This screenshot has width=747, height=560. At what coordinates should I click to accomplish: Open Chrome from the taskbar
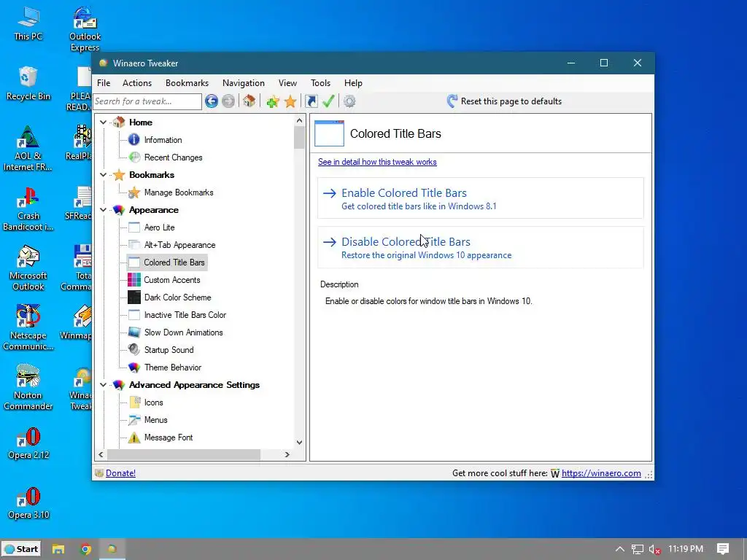[x=86, y=549]
